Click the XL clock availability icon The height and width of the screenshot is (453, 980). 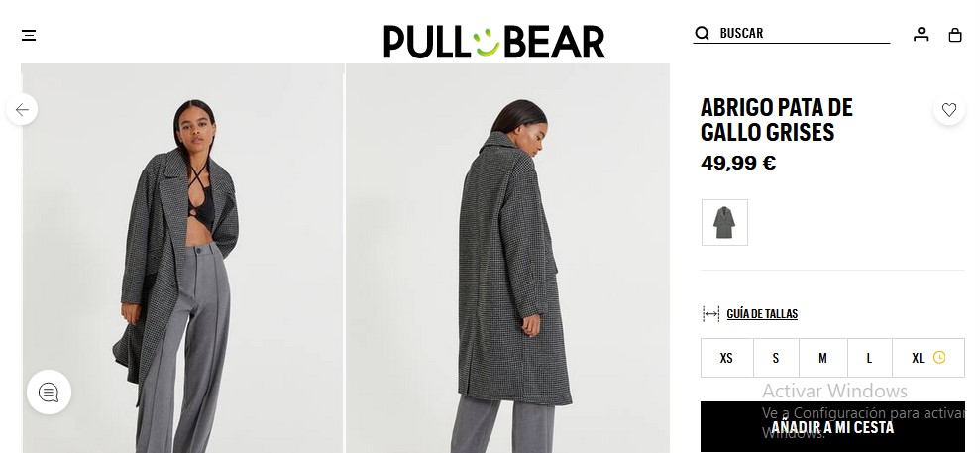coord(939,358)
